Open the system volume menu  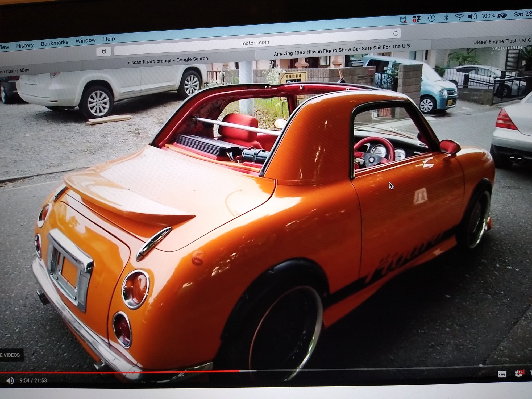click(x=472, y=16)
